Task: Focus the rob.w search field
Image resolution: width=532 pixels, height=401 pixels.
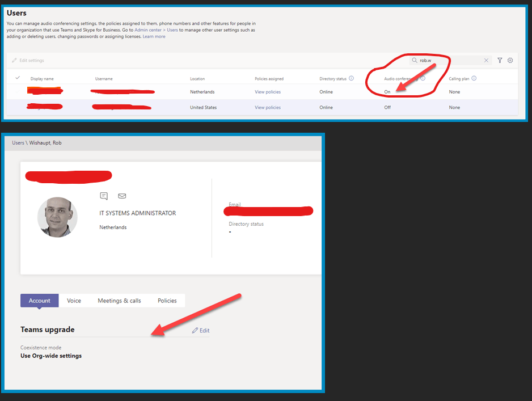Action: (450, 60)
